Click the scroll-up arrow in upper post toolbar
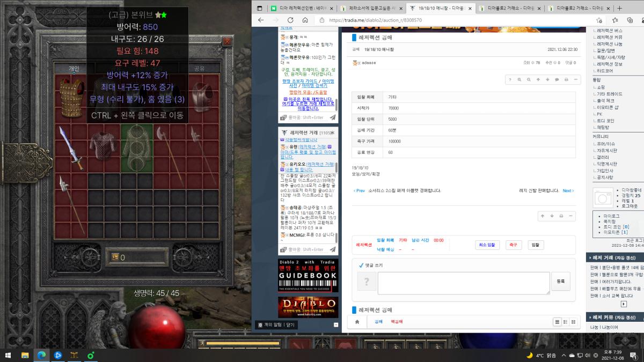Viewport: 644px width, 362px height. pos(538,79)
